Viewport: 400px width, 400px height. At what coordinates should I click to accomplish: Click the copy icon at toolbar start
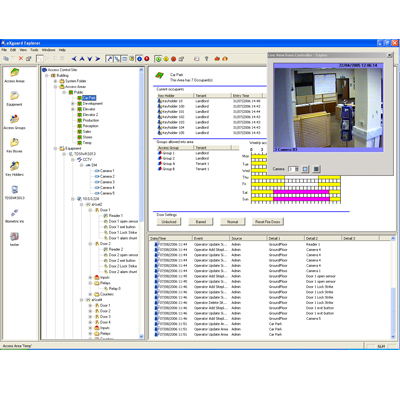[x=6, y=59]
